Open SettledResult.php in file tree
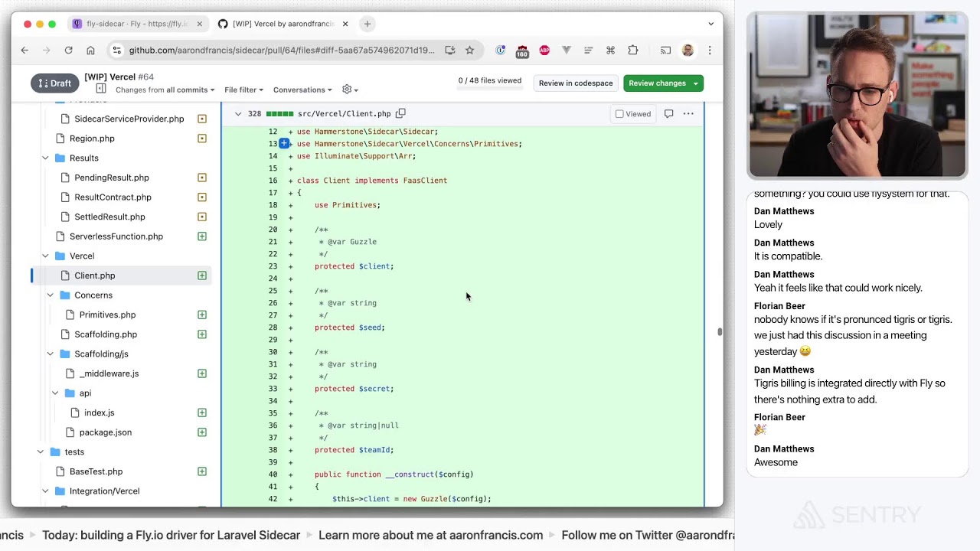 109,217
